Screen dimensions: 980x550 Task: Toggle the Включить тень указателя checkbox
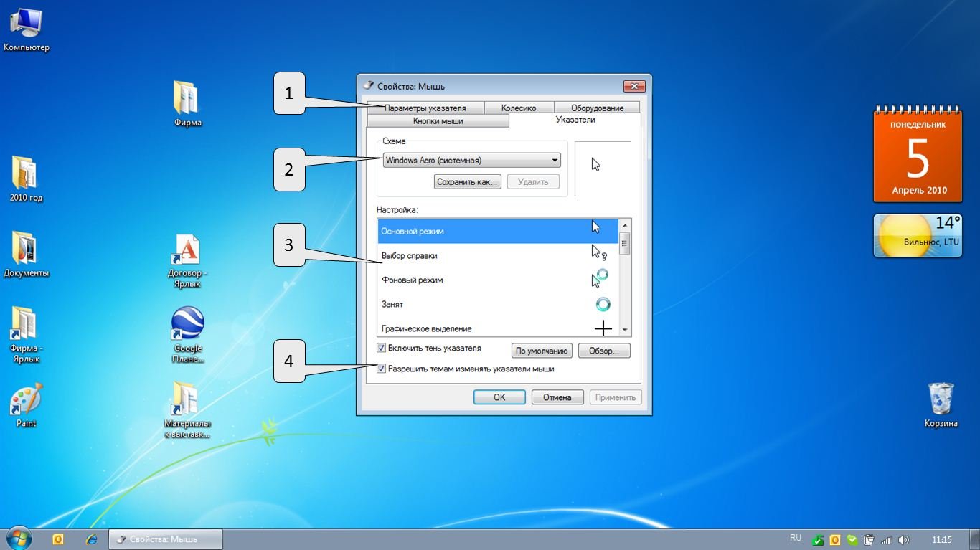pyautogui.click(x=382, y=349)
